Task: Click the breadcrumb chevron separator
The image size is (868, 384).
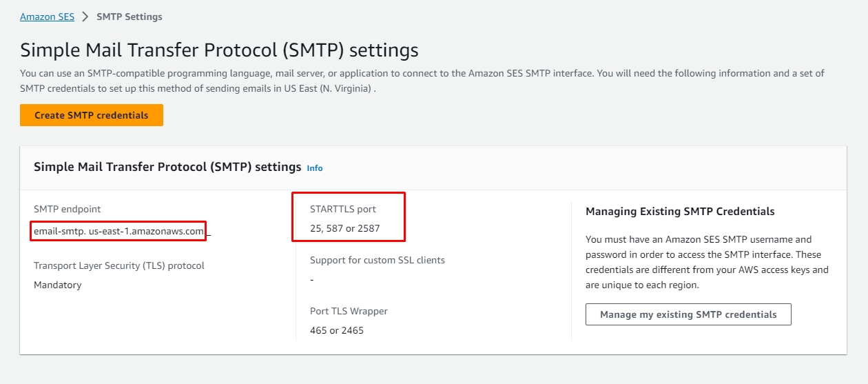Action: tap(85, 17)
